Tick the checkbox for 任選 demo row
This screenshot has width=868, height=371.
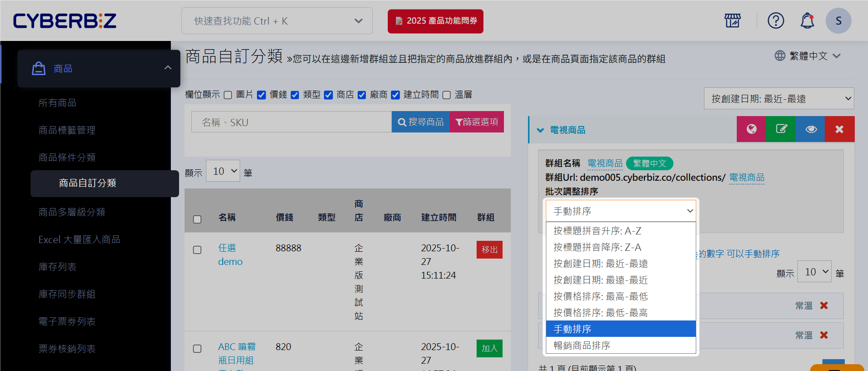tap(197, 250)
